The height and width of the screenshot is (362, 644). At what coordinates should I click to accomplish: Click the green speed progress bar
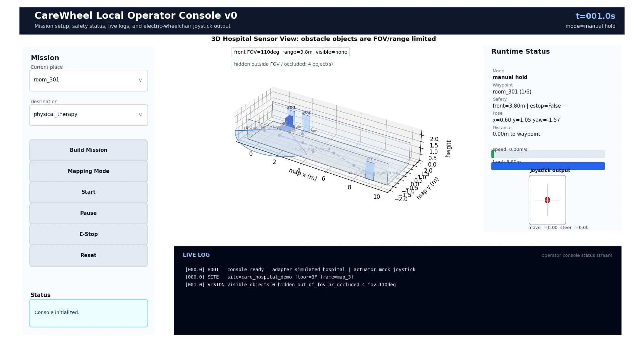(x=493, y=154)
